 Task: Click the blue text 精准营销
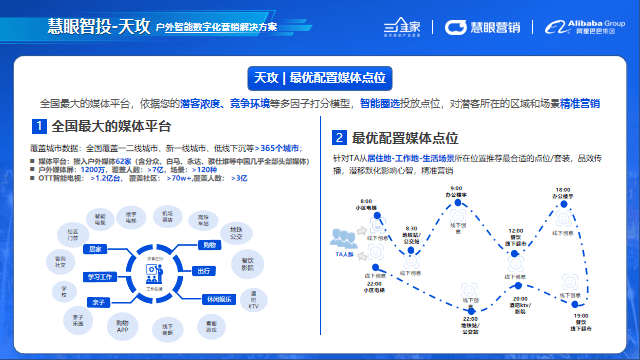[580, 104]
